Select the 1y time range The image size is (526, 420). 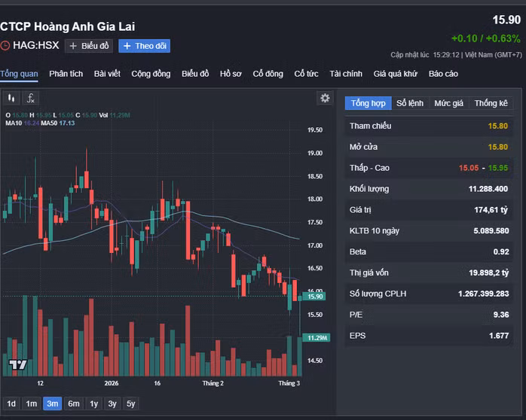pos(94,403)
